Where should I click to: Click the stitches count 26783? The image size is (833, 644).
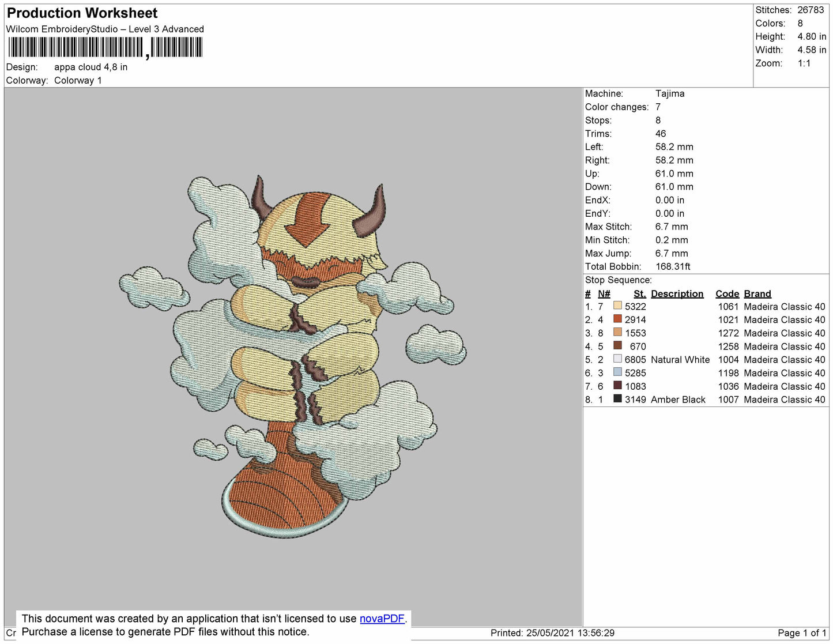tap(811, 10)
